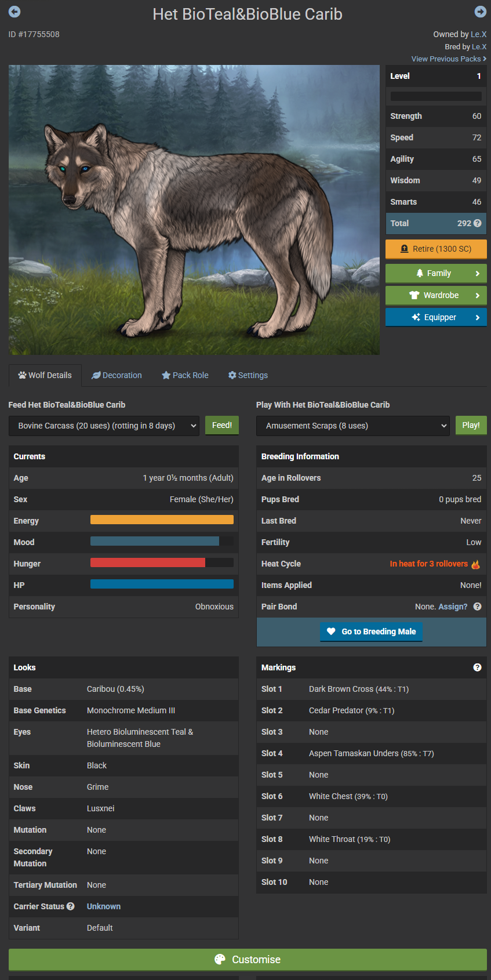Click wolf ID #17755508 text
The height and width of the screenshot is (980, 491).
click(34, 34)
